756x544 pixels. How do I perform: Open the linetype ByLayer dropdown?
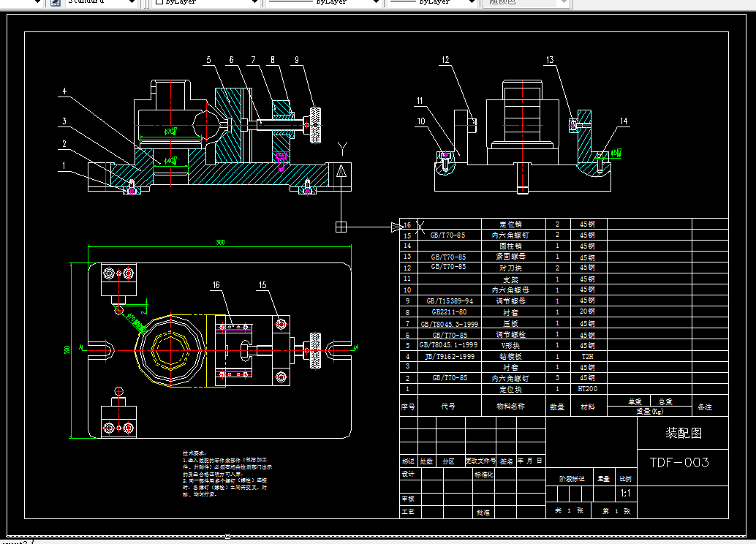(x=376, y=3)
